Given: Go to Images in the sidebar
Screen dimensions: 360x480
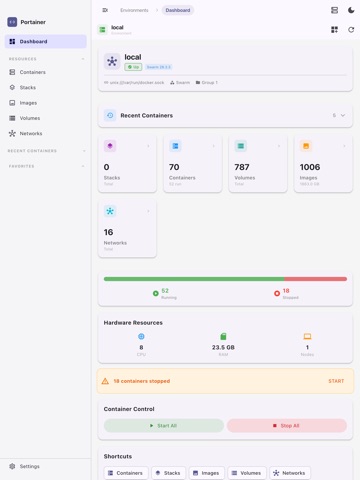Looking at the screenshot, I should (46, 103).
